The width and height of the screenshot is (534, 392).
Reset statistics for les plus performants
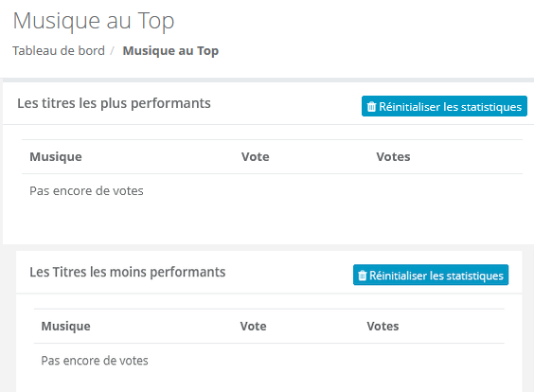coord(444,106)
